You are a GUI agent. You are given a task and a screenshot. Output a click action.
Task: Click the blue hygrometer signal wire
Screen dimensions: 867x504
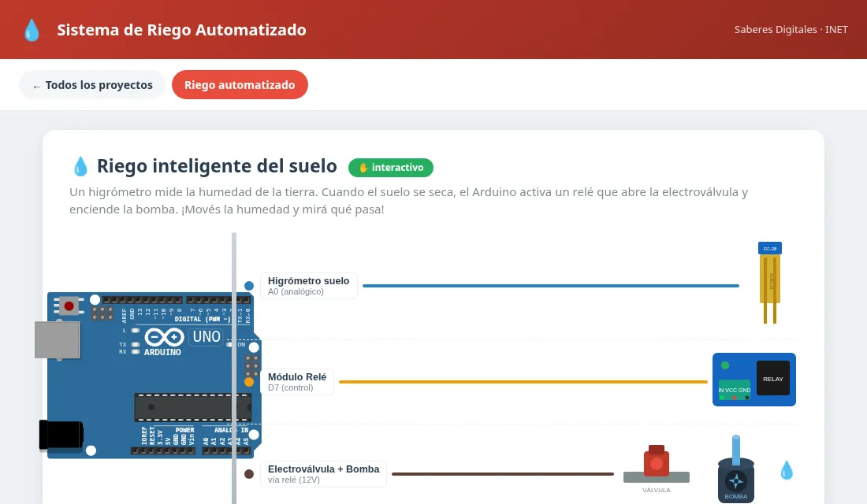pyautogui.click(x=551, y=286)
